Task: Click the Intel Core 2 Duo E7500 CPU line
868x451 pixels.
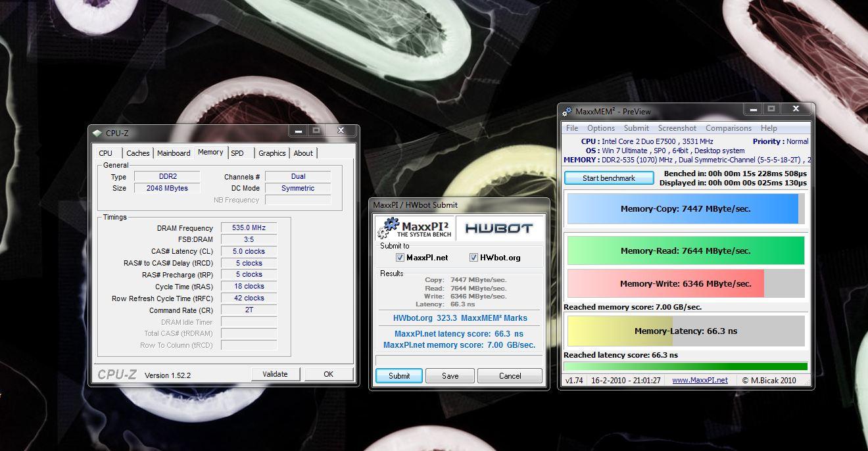Action: click(x=647, y=141)
